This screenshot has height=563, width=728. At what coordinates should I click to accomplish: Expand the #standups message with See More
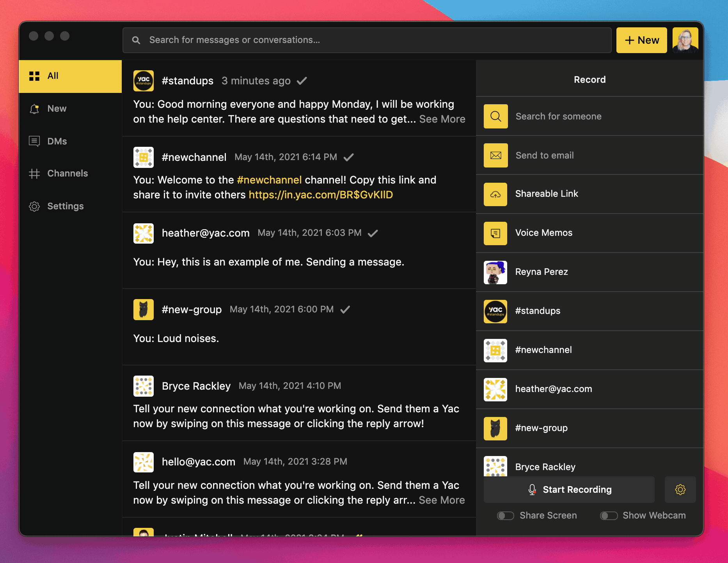[442, 119]
